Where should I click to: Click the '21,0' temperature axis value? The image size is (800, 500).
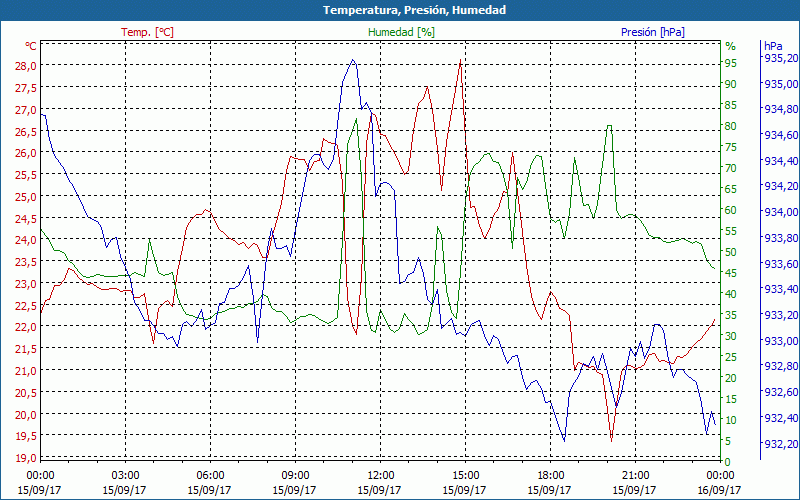(x=26, y=371)
